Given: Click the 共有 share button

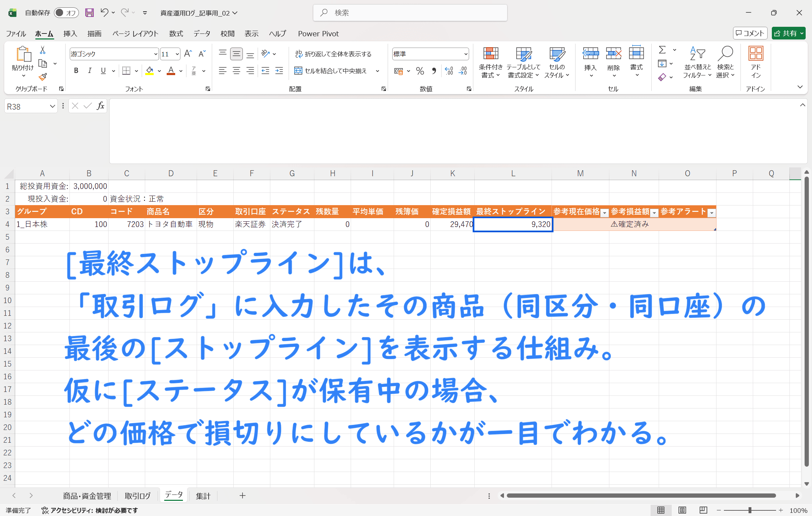Looking at the screenshot, I should click(x=785, y=33).
